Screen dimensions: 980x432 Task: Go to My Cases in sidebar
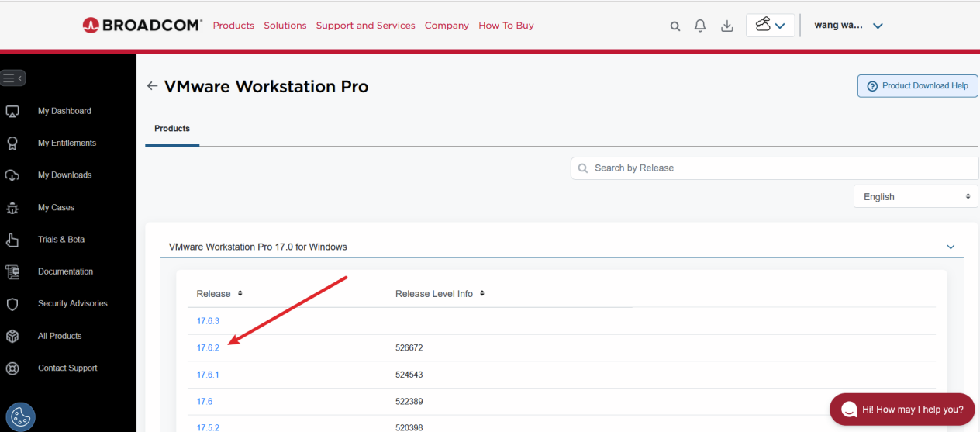[56, 208]
